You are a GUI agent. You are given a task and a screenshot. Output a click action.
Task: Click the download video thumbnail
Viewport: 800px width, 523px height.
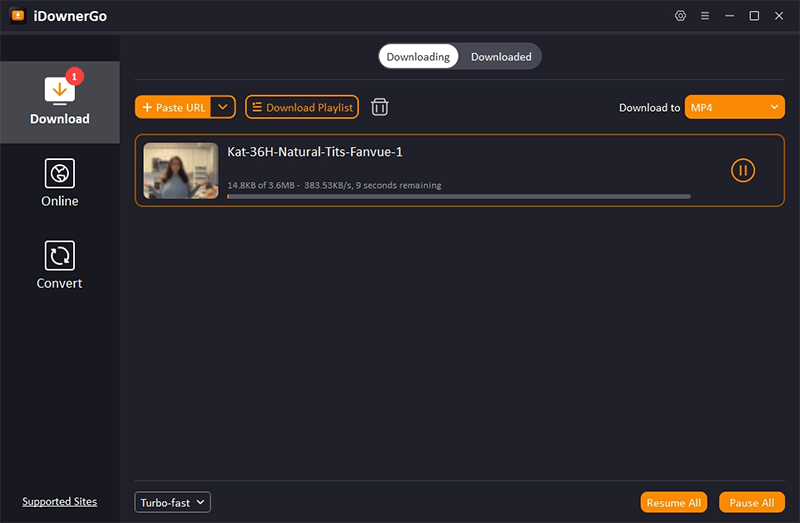coord(181,170)
